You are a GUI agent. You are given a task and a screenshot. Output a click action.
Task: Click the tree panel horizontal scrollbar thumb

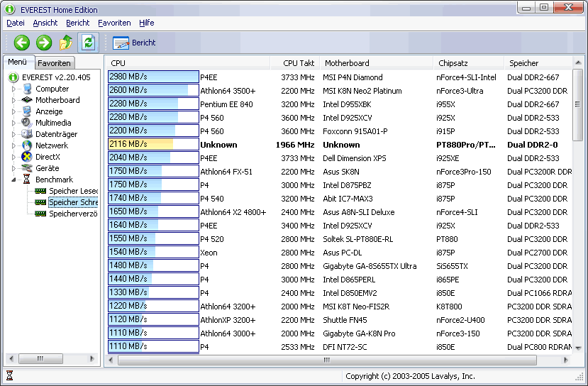pos(40,358)
